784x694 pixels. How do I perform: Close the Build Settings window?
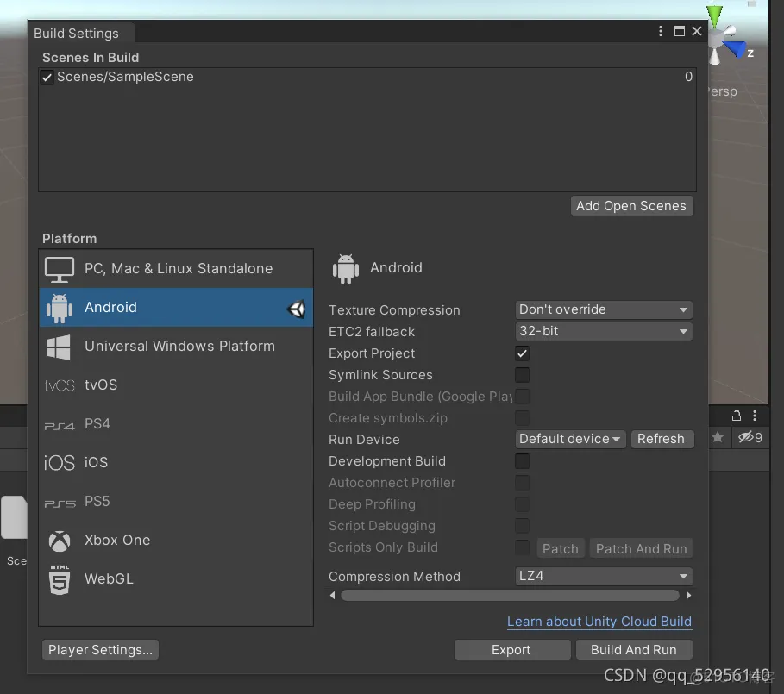click(x=697, y=32)
